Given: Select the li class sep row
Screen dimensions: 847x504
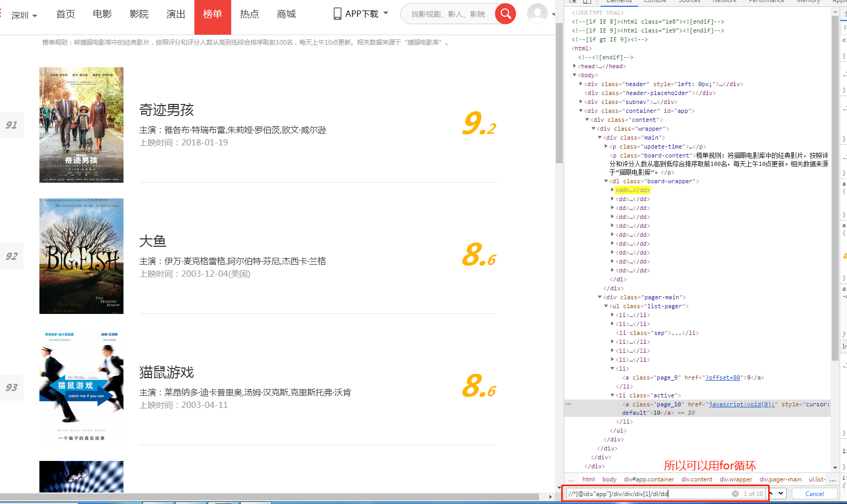Looking at the screenshot, I should click(657, 333).
